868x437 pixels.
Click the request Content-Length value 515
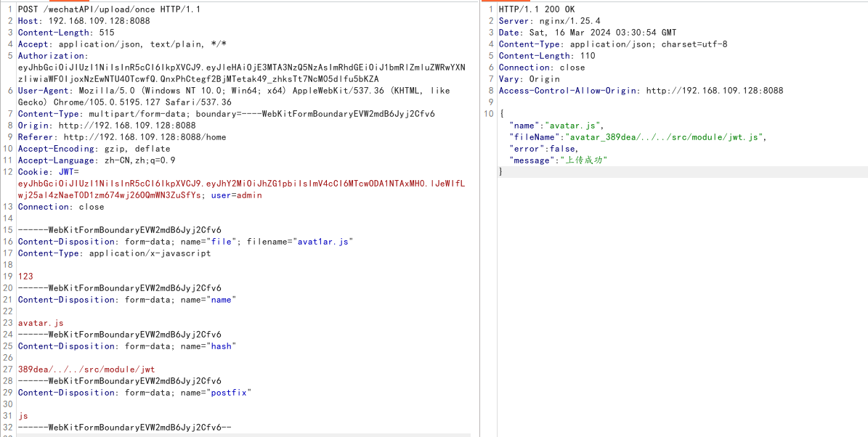point(107,33)
